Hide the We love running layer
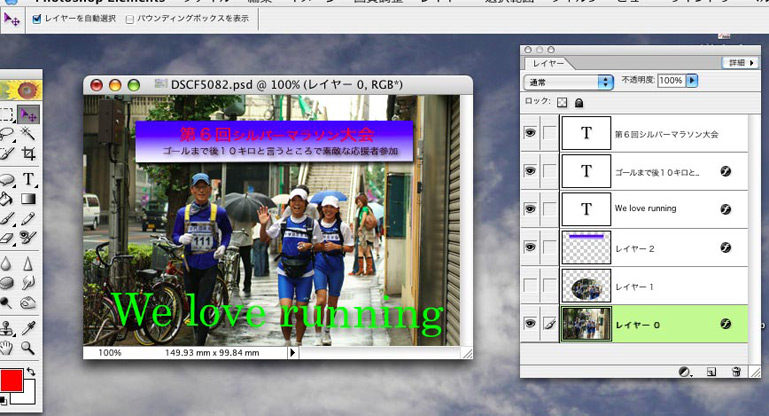The image size is (769, 416). [530, 209]
